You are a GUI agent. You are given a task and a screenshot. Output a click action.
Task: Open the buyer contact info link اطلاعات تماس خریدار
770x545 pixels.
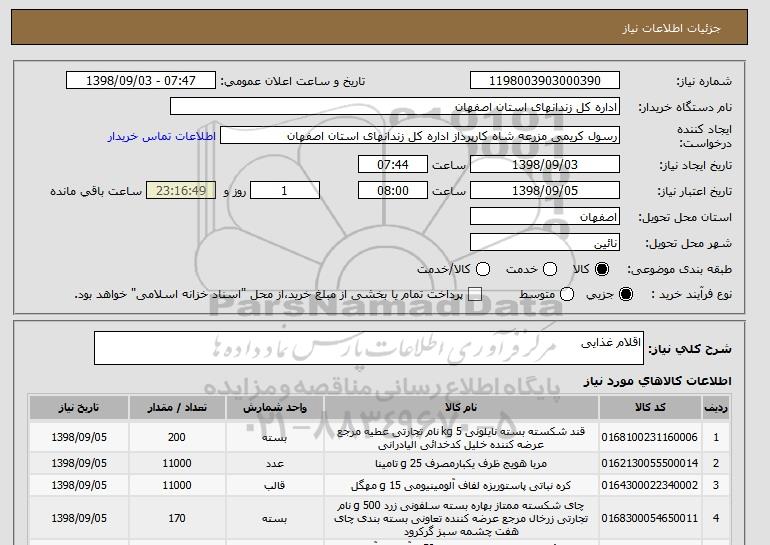[162, 136]
